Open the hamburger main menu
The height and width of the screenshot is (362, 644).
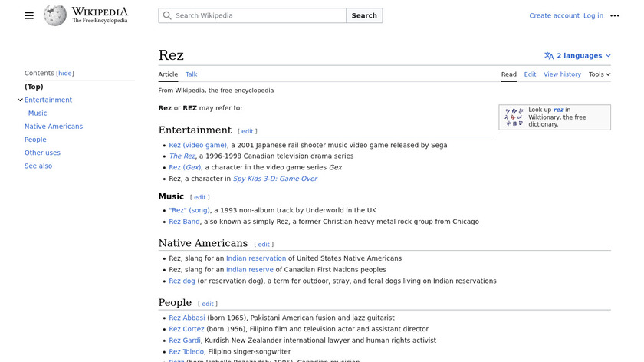pyautogui.click(x=29, y=15)
